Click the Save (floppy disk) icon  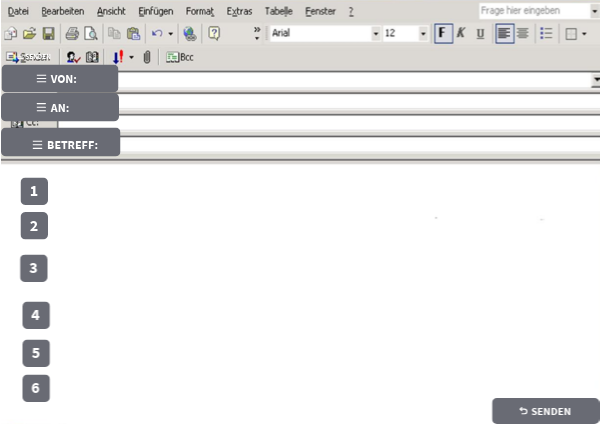pyautogui.click(x=48, y=33)
